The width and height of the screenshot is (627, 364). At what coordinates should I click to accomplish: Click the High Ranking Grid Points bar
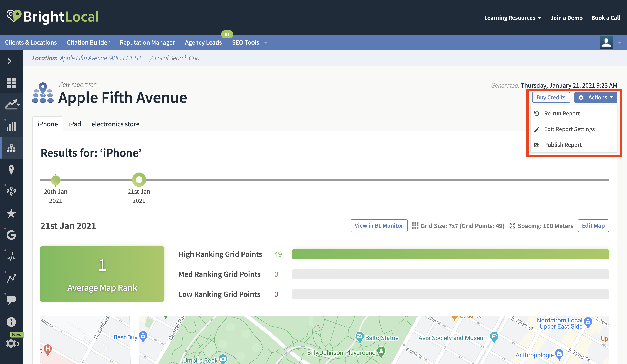pyautogui.click(x=450, y=254)
